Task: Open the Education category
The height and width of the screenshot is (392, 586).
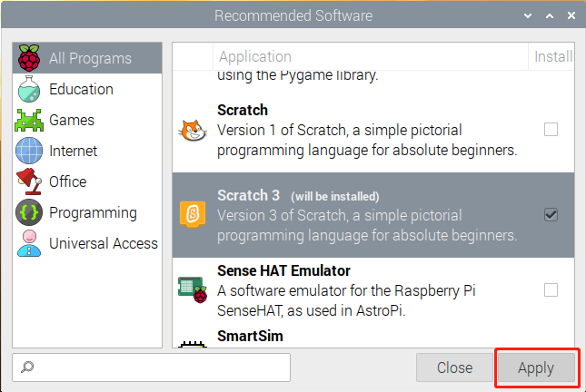Action: click(87, 89)
